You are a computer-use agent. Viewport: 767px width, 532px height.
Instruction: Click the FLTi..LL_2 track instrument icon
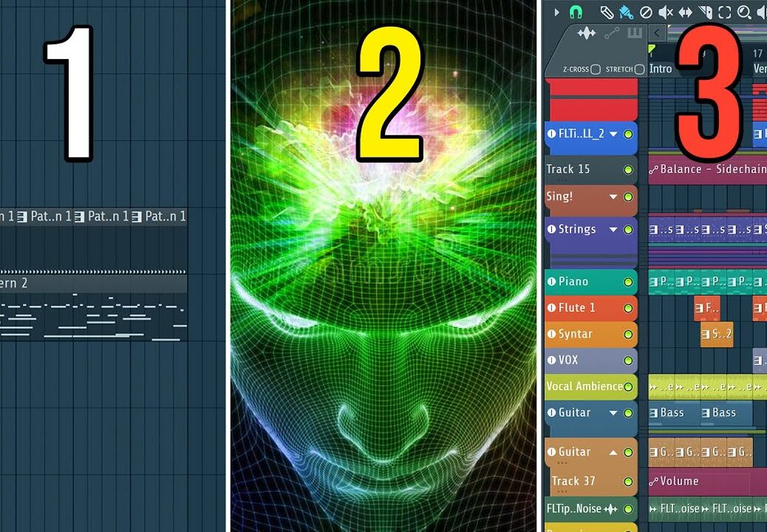551,134
